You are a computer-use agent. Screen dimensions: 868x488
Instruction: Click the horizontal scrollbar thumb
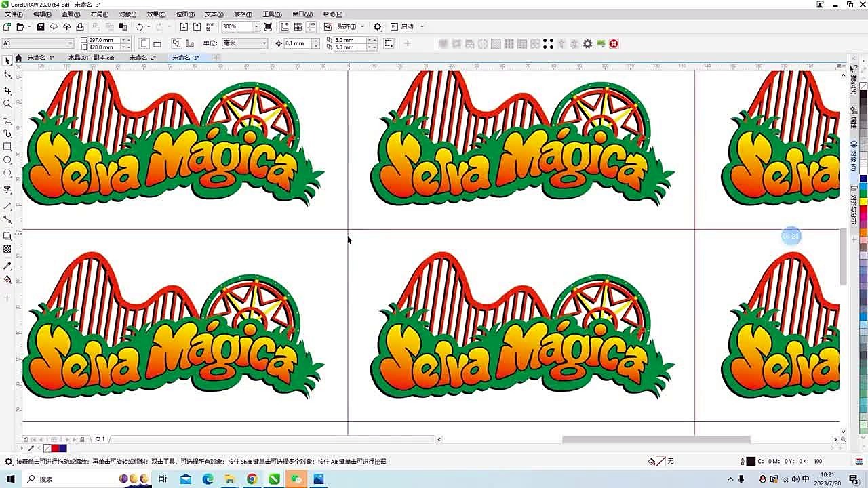656,439
